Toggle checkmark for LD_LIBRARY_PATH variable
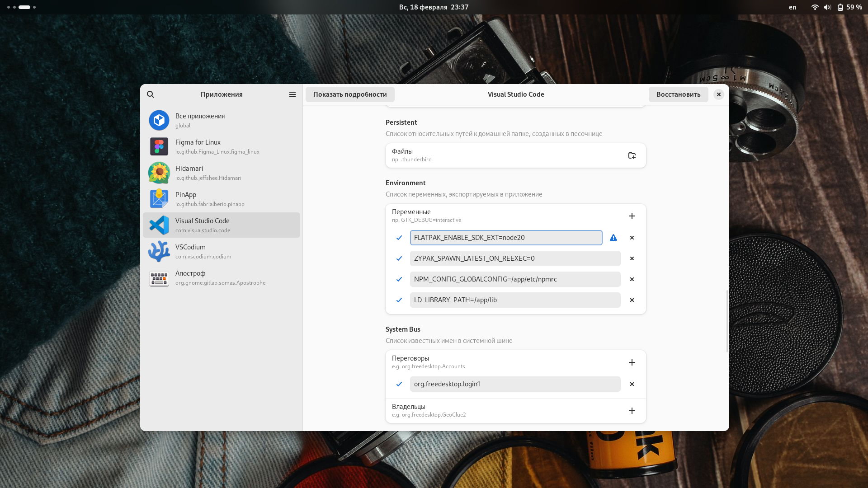868x488 pixels. click(399, 300)
